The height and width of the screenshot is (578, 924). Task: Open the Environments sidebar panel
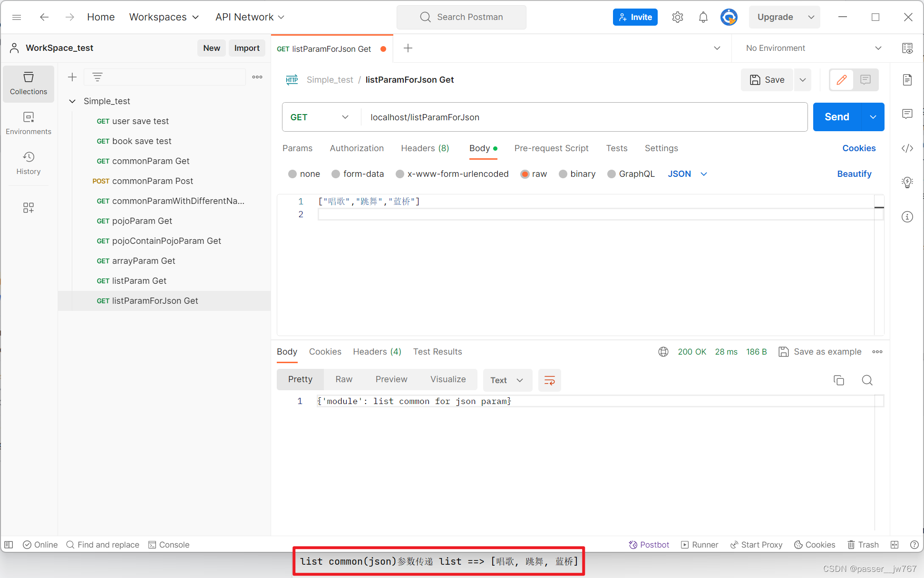29,123
